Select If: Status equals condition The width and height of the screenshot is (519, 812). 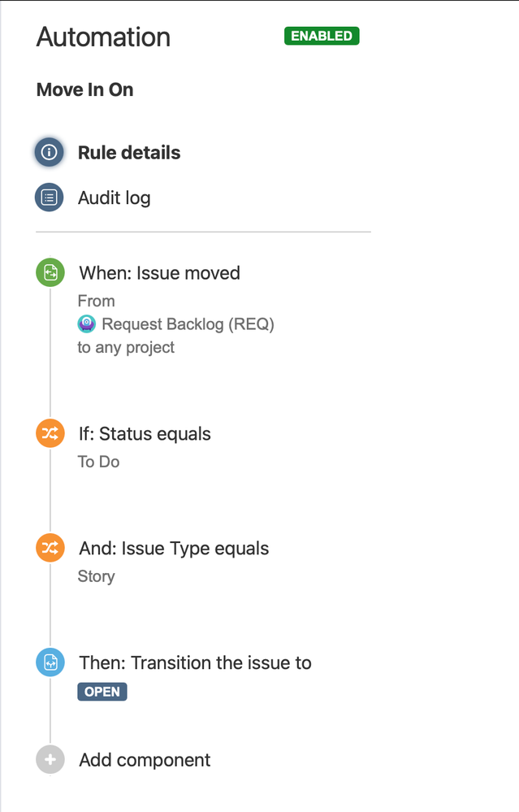[x=145, y=433]
